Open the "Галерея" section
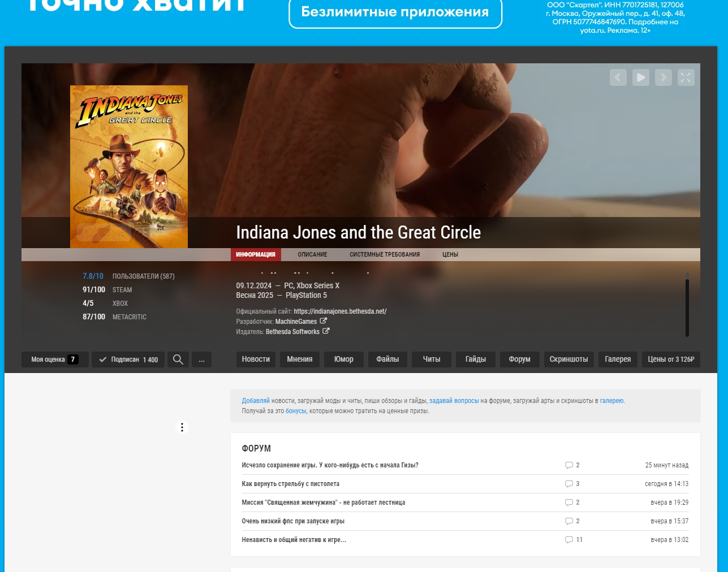 tap(618, 359)
